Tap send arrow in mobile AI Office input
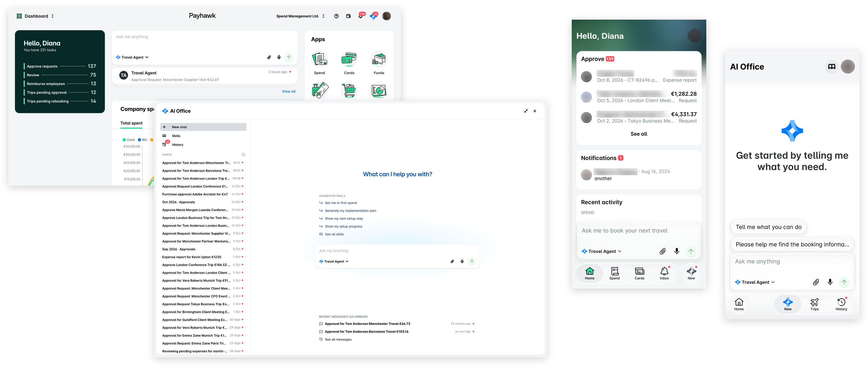868x369 pixels. [x=844, y=282]
